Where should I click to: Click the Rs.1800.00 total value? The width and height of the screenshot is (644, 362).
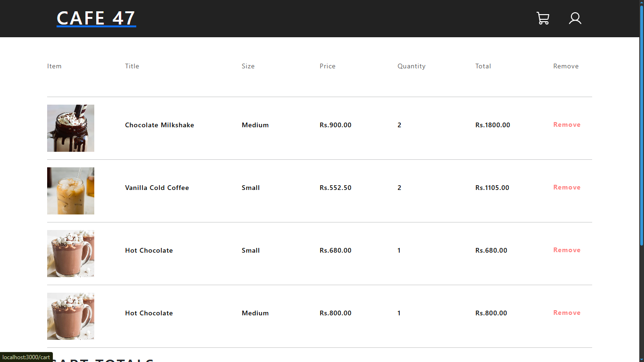click(x=493, y=125)
